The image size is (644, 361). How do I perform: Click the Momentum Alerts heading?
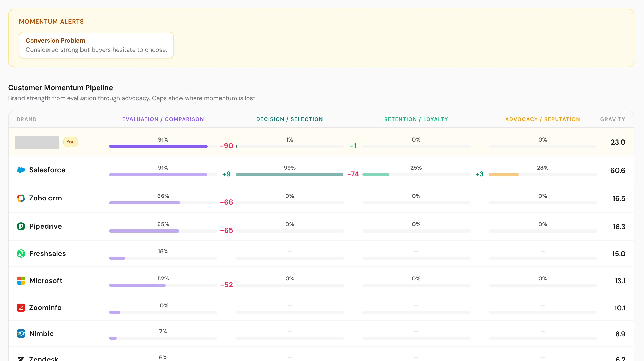pos(51,22)
